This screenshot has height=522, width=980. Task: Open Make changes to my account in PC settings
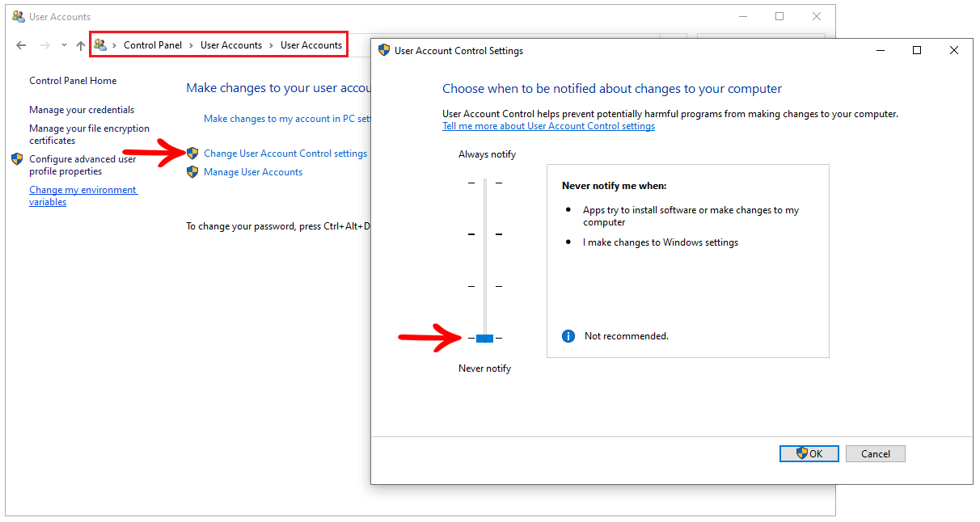pyautogui.click(x=287, y=119)
